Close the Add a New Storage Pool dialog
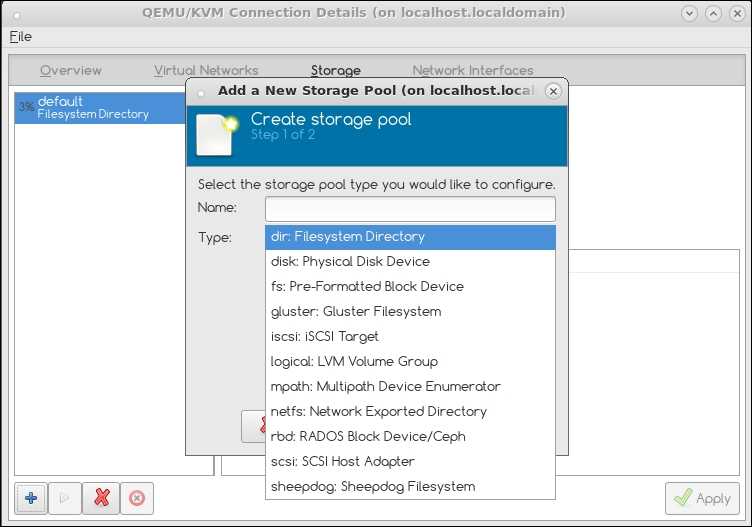The image size is (752, 527). pos(553,91)
